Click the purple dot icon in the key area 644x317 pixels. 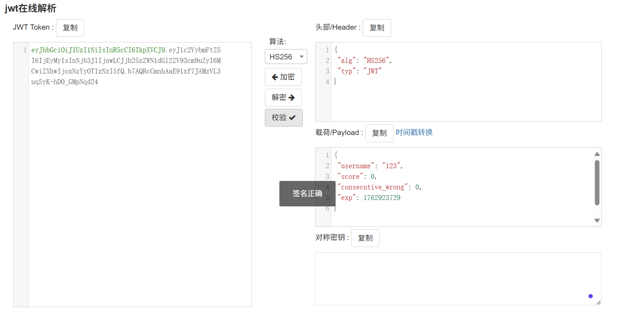pos(591,296)
